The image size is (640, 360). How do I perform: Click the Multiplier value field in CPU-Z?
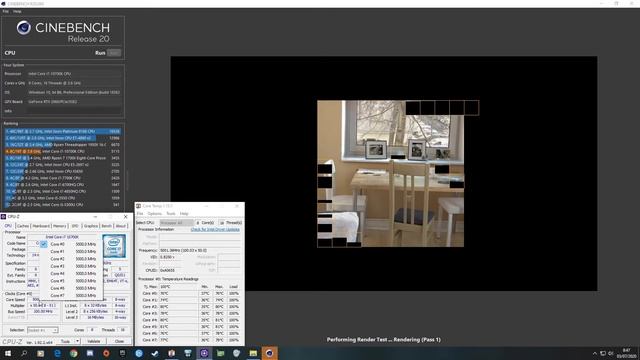click(x=43, y=305)
